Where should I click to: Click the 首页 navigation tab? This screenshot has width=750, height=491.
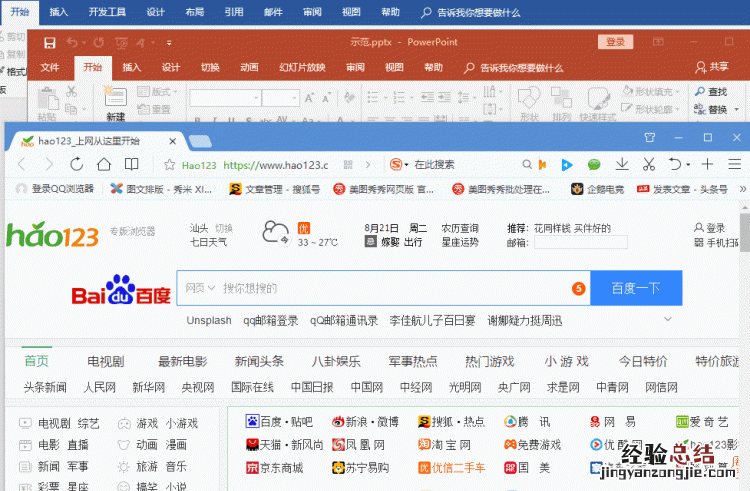(x=37, y=361)
